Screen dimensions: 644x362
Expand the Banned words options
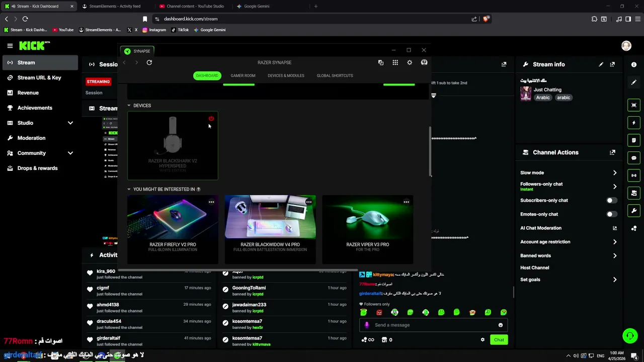(x=615, y=256)
